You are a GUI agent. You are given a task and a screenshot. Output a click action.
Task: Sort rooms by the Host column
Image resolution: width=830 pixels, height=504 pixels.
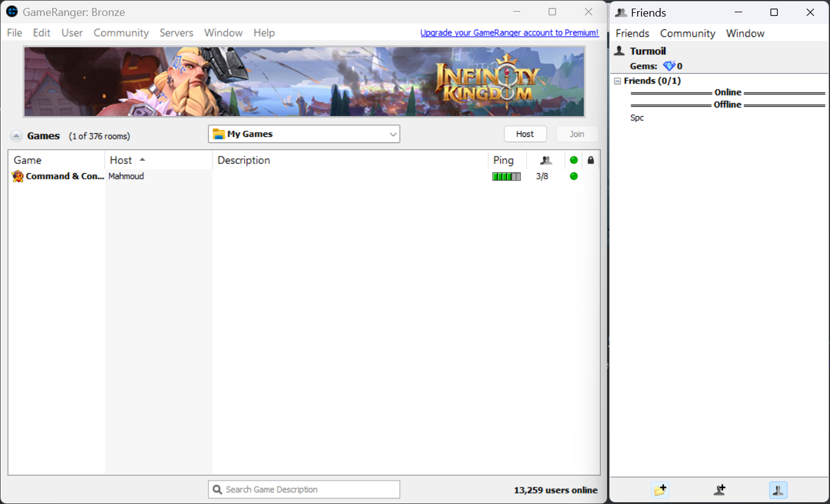(x=121, y=160)
